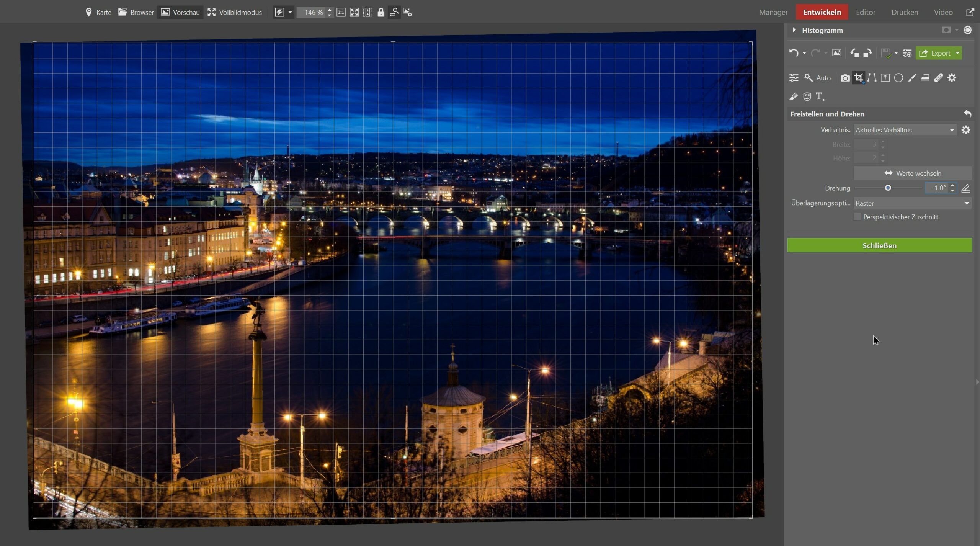
Task: Toggle the zoom lock padlock
Action: click(x=381, y=12)
